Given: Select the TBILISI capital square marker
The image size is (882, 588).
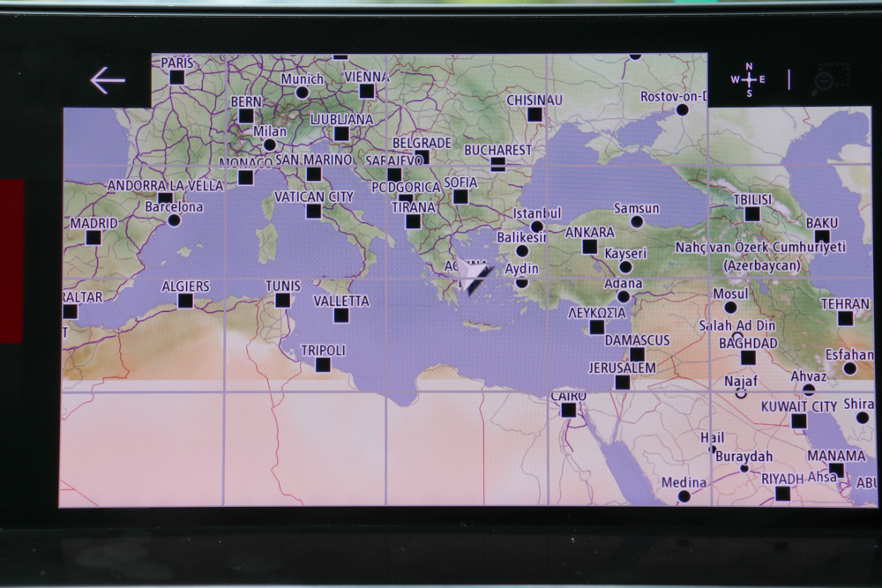Looking at the screenshot, I should 752,214.
